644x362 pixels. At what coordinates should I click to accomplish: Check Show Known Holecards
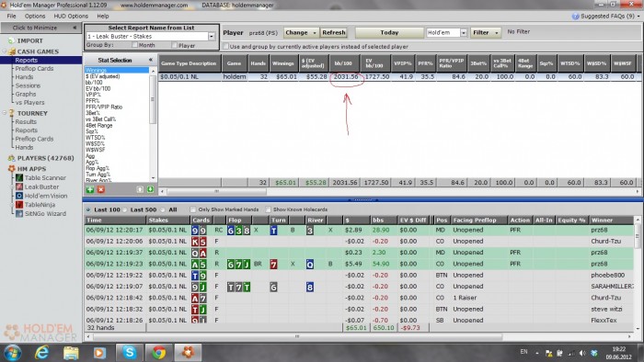coord(269,209)
